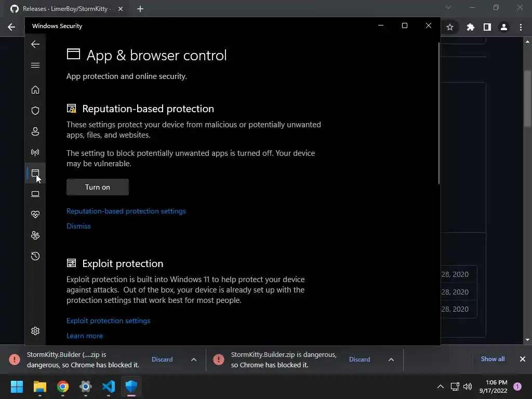
Task: Switch to Chrome from the taskbar
Action: [63, 387]
